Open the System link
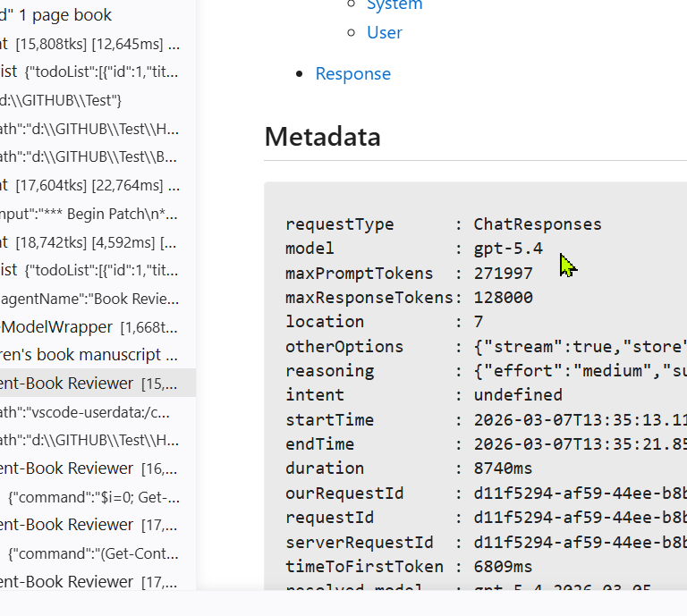The image size is (687, 616). (394, 4)
